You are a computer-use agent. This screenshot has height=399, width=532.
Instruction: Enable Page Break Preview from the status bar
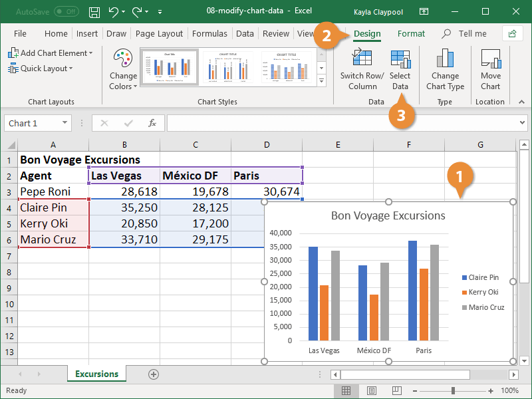pos(397,390)
